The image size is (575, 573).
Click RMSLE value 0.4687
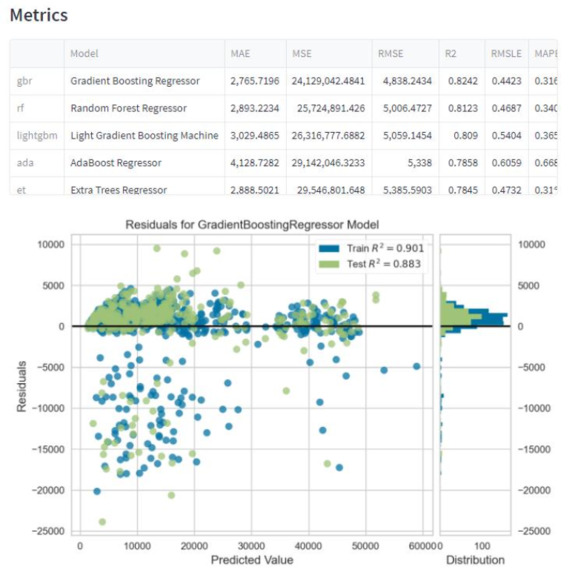506,108
